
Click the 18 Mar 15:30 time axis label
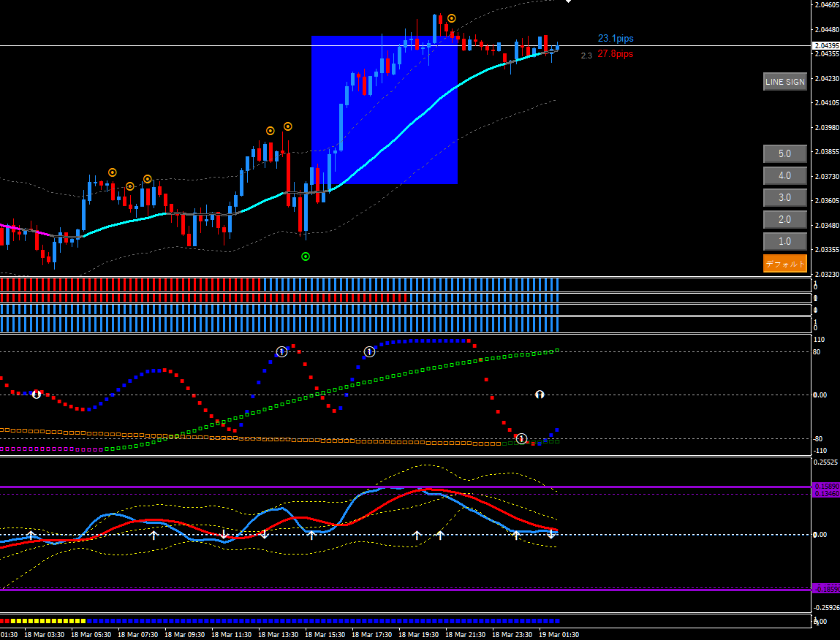pos(325,635)
